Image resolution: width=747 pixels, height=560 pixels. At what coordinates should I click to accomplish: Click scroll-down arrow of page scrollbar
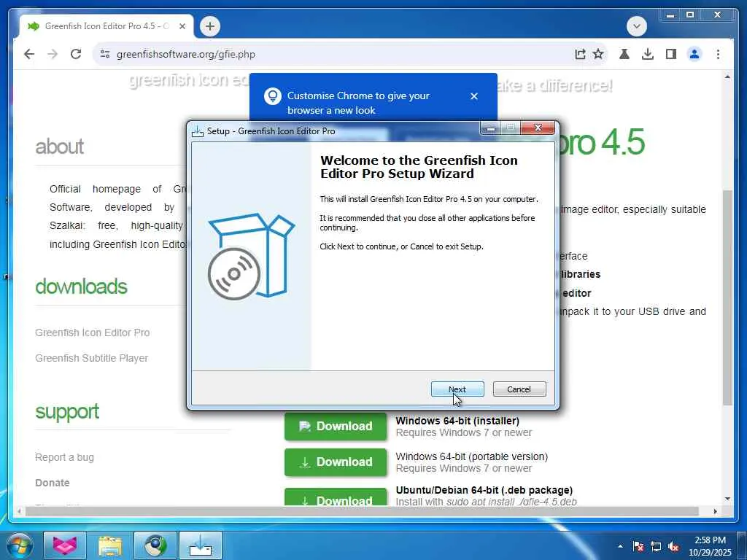[x=727, y=499]
